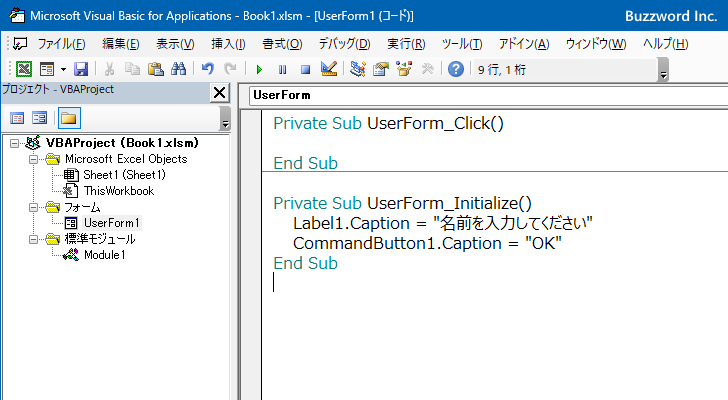Click the UserForm_Initialize() procedure line
This screenshot has width=728, height=400.
(402, 203)
